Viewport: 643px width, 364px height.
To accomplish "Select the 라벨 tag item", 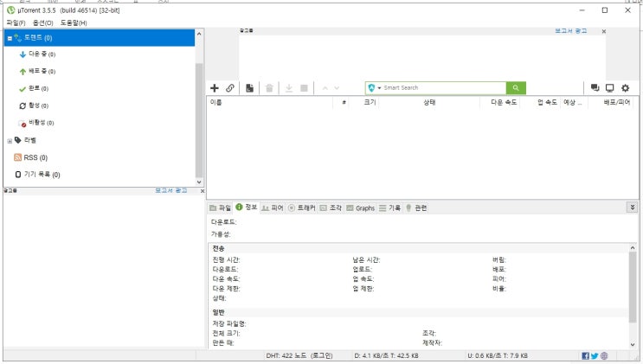I will pos(25,140).
